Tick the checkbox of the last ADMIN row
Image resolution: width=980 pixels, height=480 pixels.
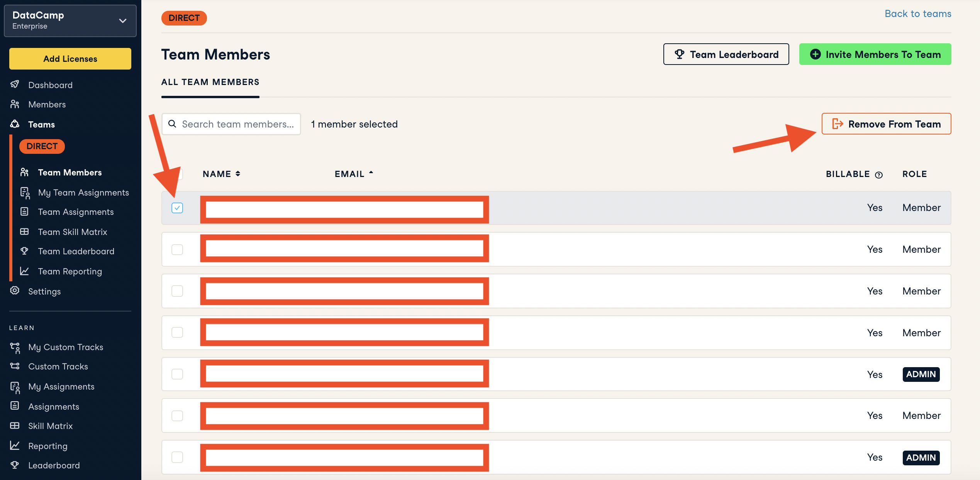point(177,458)
